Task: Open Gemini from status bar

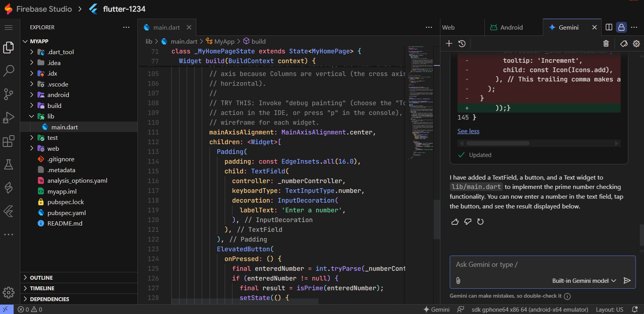Action: click(x=436, y=309)
